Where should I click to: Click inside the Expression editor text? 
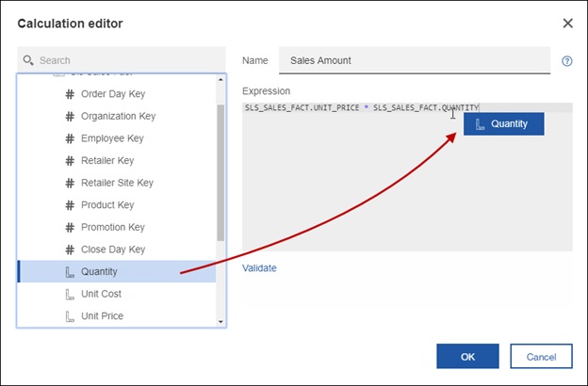click(x=362, y=108)
